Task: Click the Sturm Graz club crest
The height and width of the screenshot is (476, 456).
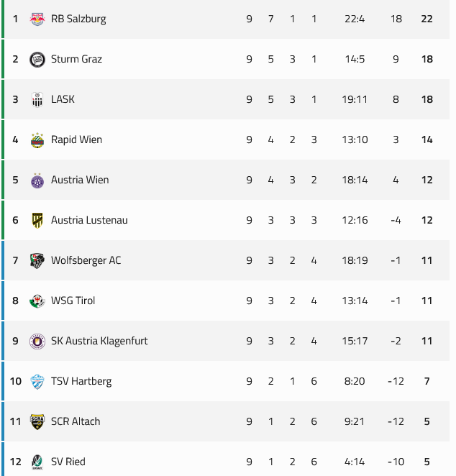Action: 37,59
